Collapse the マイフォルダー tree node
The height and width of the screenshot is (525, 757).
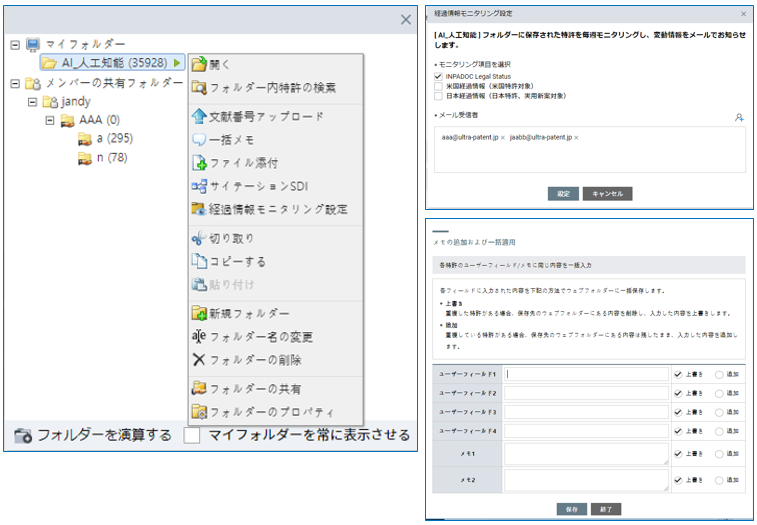point(15,45)
